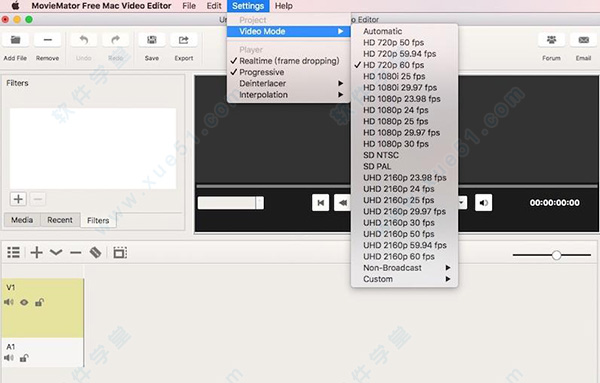The width and height of the screenshot is (600, 383).
Task: Select HD 1080i 25 fps
Action: (404, 77)
